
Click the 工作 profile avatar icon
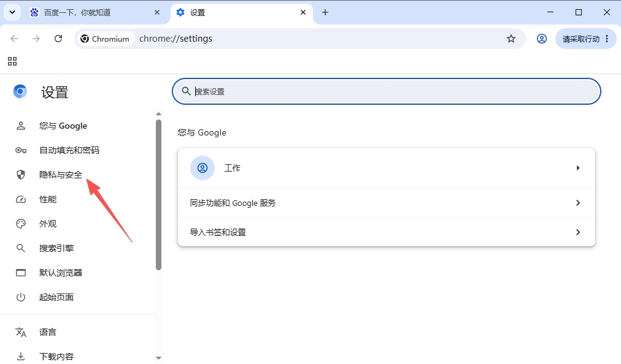(202, 168)
